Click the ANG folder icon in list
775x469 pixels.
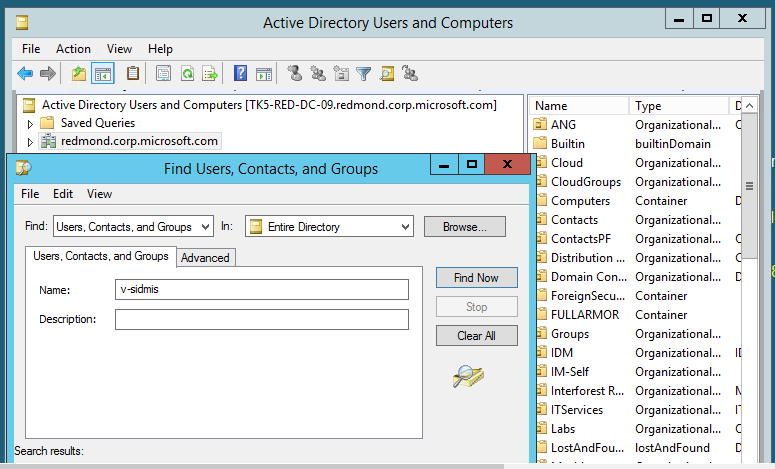click(x=540, y=124)
